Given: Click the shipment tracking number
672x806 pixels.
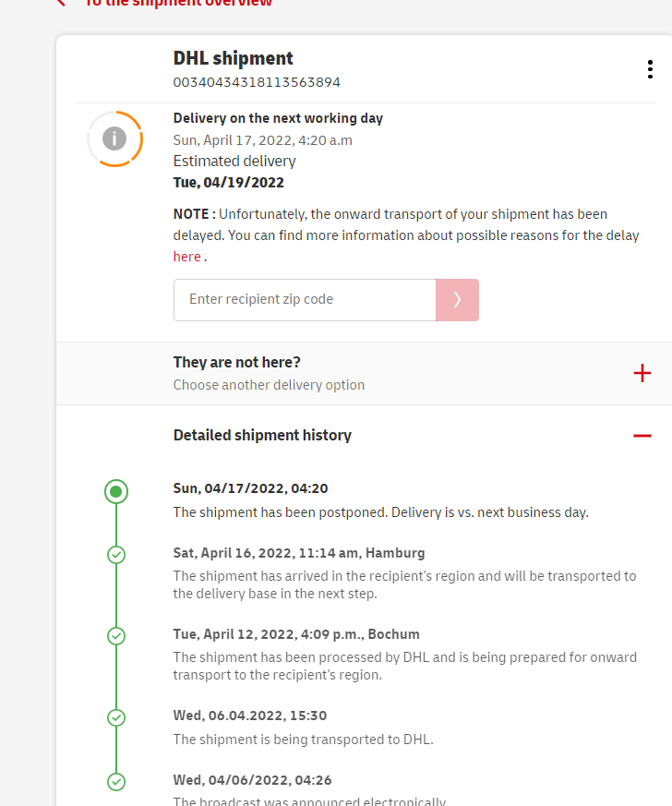Looking at the screenshot, I should click(257, 82).
